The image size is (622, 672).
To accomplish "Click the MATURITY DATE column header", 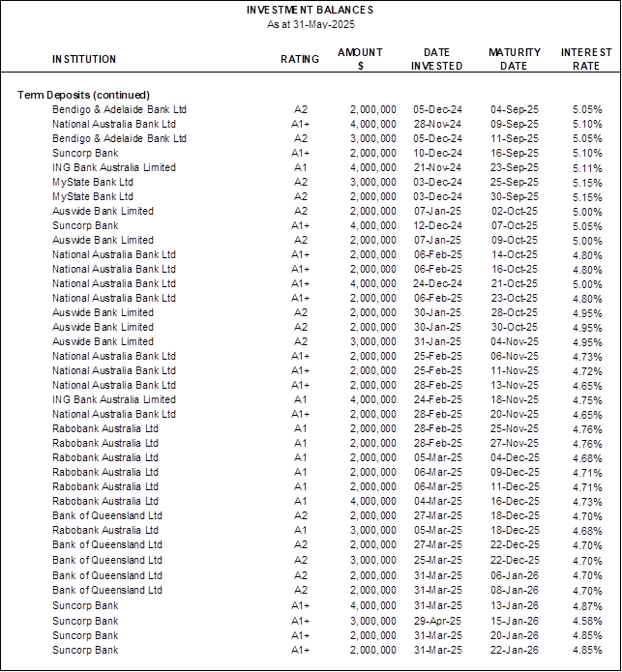I will [514, 59].
